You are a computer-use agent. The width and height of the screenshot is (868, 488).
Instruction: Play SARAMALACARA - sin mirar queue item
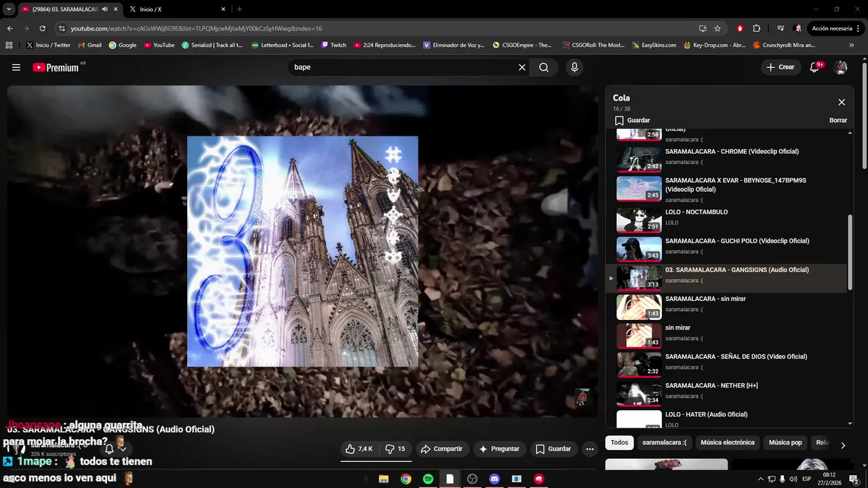(x=726, y=306)
